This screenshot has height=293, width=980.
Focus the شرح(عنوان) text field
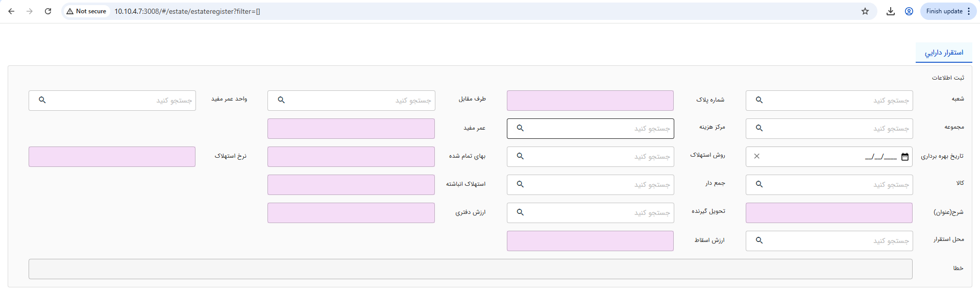[829, 213]
